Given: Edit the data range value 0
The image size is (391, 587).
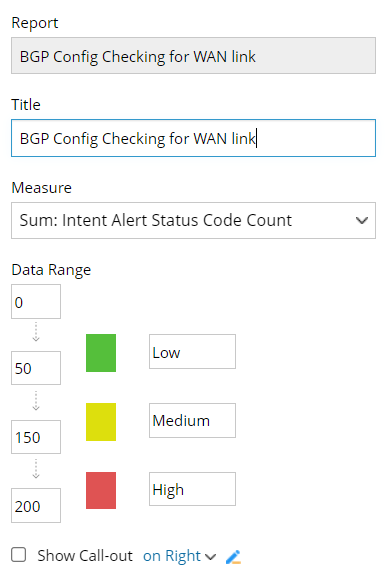Looking at the screenshot, I should click(x=36, y=301).
